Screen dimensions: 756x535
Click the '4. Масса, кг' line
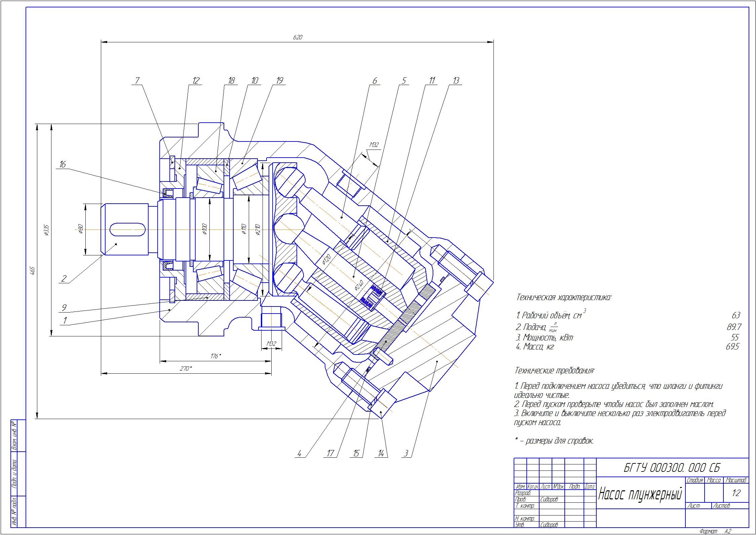click(534, 347)
